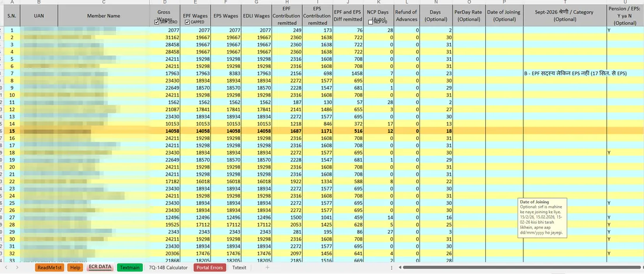Select EPF contribution 187 in S.N. 11
The height and width of the screenshot is (274, 644).
tap(287, 102)
